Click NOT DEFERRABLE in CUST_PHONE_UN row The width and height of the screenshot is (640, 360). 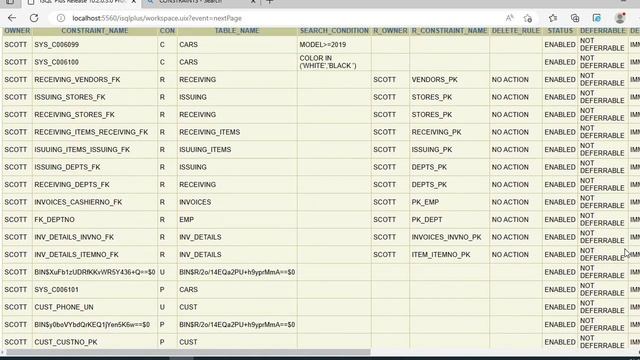pos(602,307)
